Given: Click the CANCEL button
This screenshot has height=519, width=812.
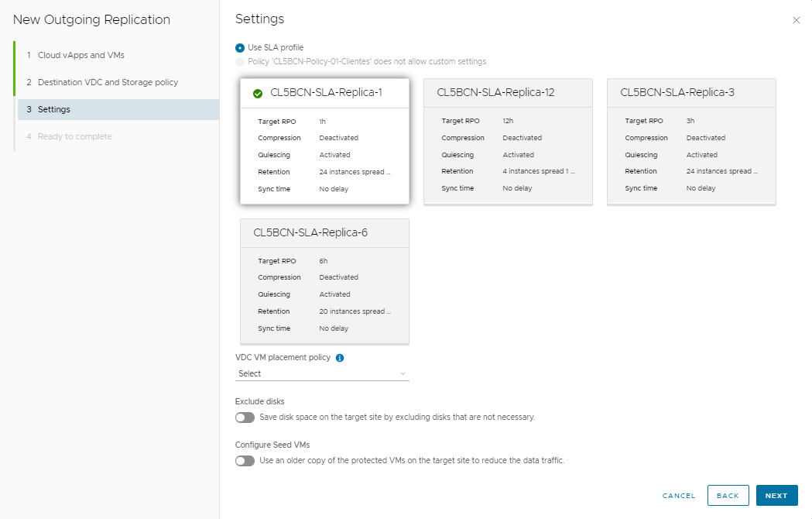Looking at the screenshot, I should coord(679,496).
